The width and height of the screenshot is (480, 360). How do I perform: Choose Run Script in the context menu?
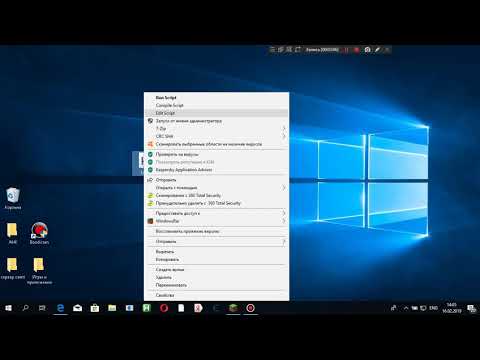(166, 97)
